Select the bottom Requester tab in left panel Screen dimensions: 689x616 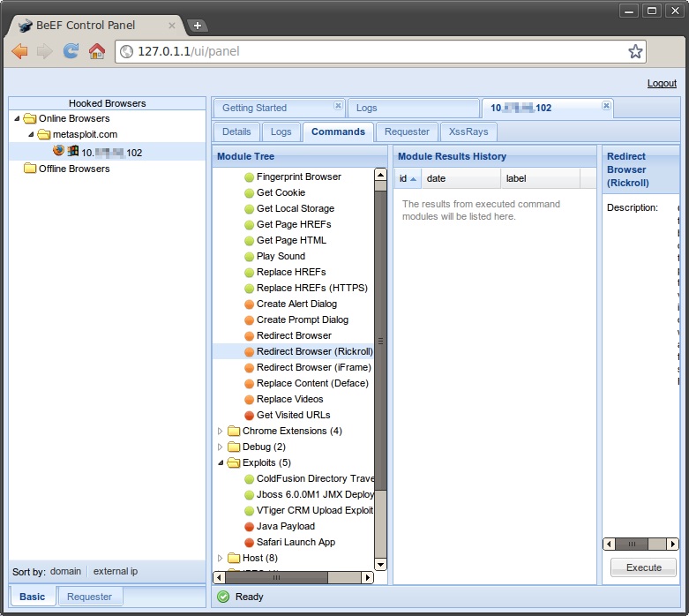point(90,597)
